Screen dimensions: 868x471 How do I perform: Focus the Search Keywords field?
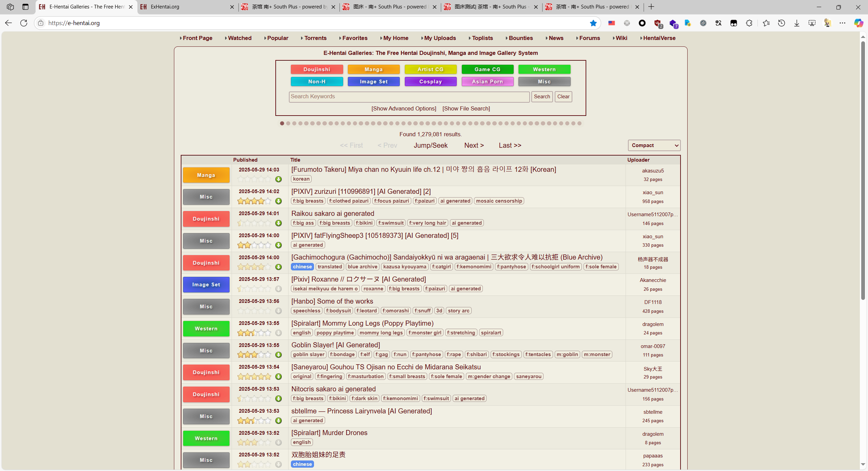pos(409,97)
